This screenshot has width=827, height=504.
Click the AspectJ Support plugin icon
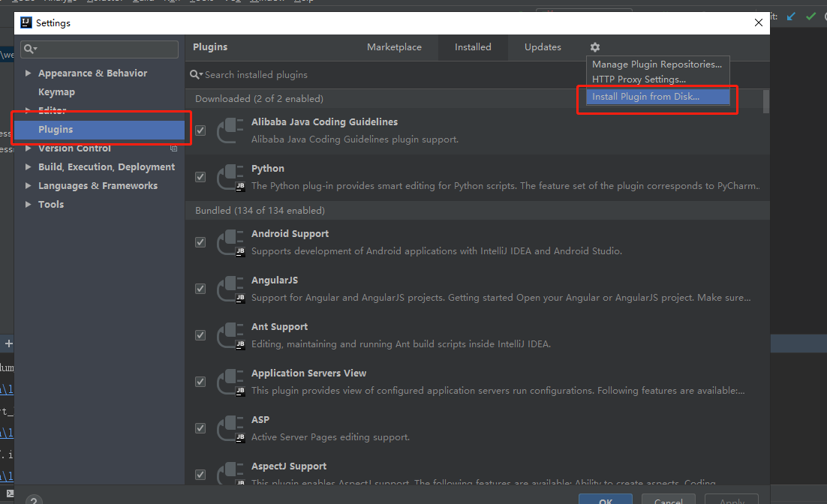230,473
